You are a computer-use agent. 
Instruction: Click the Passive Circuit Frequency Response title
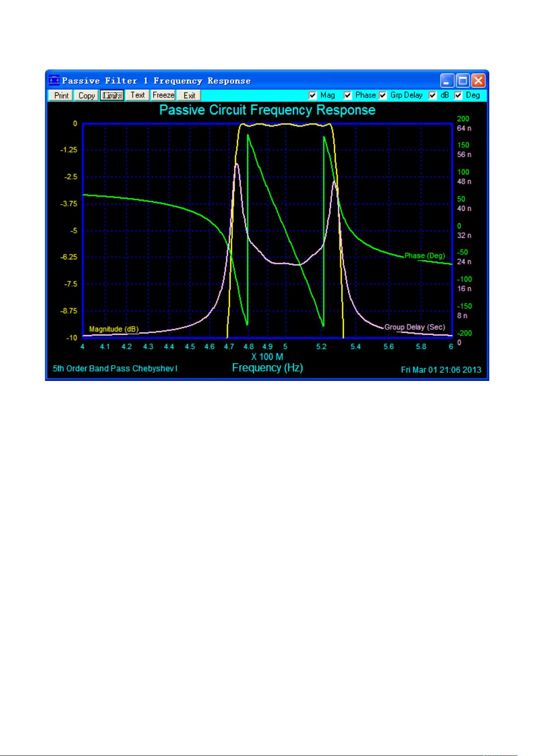click(x=267, y=110)
